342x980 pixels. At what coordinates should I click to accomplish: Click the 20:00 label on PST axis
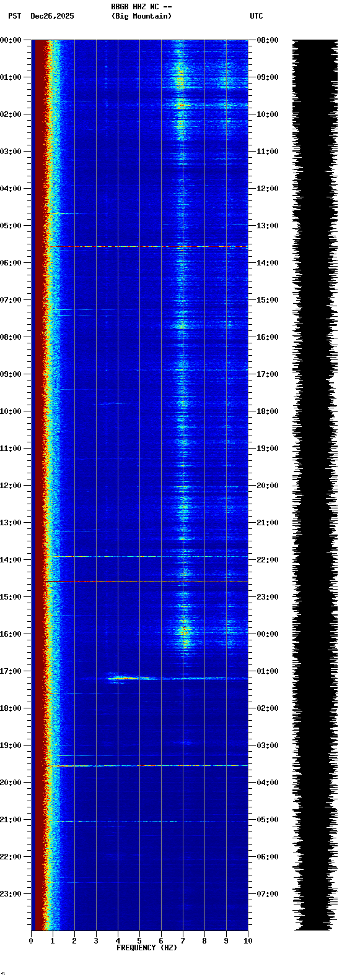pos(11,783)
